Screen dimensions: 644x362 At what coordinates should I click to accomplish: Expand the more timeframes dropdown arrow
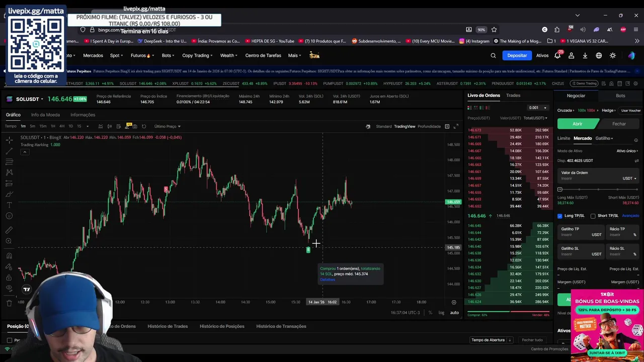click(x=88, y=126)
